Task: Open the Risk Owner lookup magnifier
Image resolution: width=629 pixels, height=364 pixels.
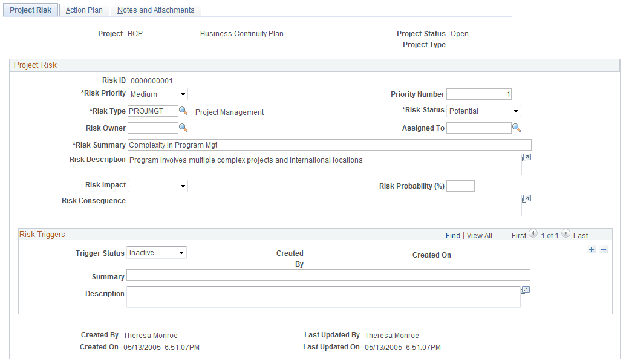Action: 183,128
